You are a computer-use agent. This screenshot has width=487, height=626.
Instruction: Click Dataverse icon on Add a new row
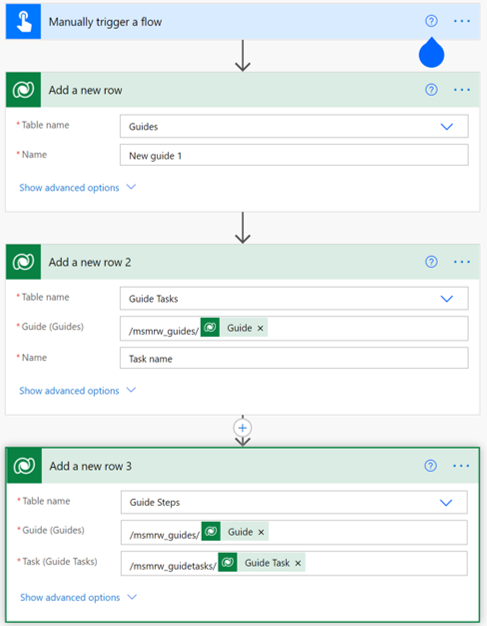click(23, 90)
